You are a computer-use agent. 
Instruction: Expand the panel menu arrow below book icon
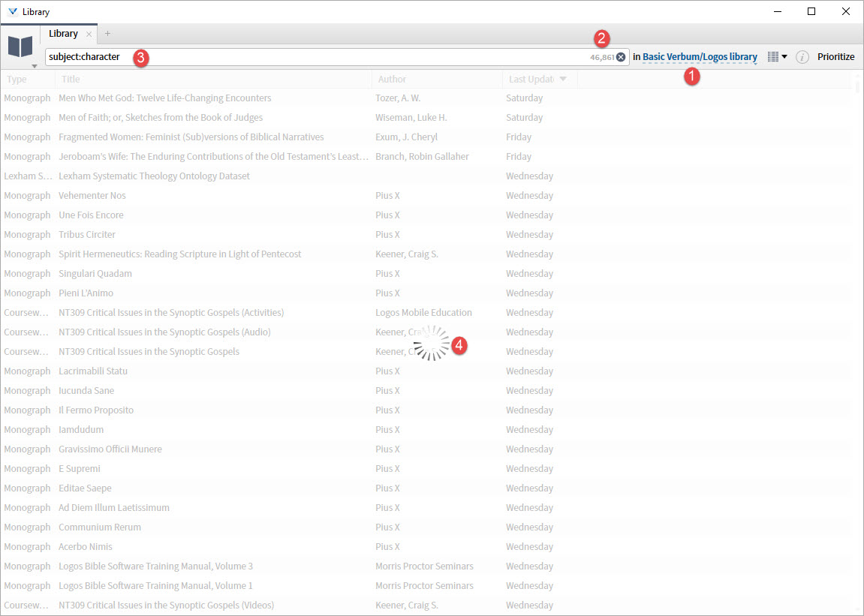coord(35,66)
